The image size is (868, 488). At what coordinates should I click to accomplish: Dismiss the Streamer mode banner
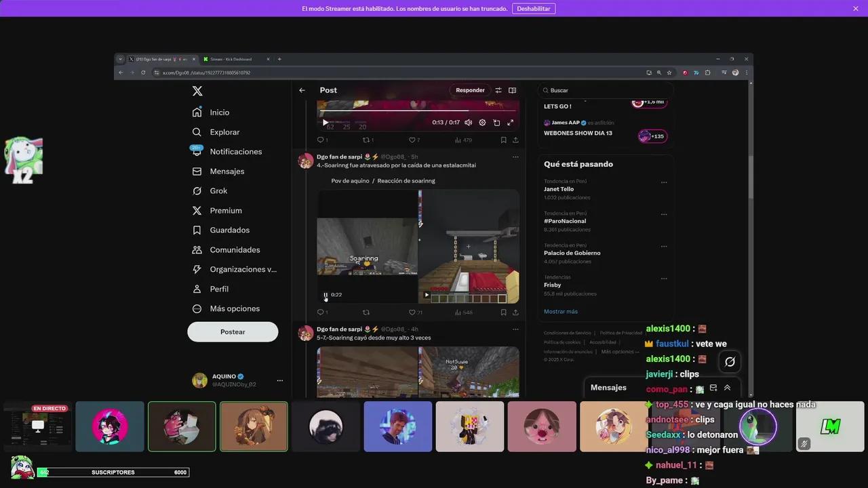point(856,8)
